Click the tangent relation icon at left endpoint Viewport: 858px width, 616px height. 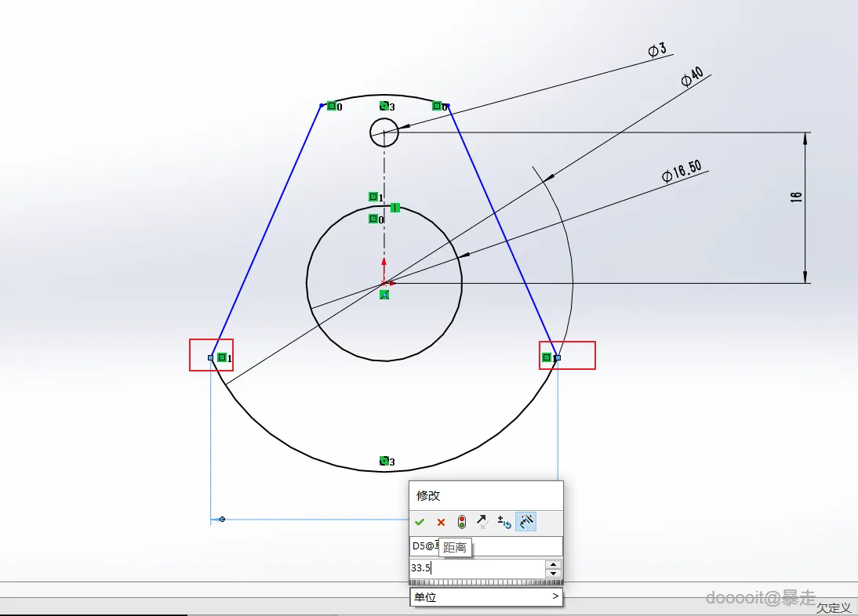pos(222,357)
